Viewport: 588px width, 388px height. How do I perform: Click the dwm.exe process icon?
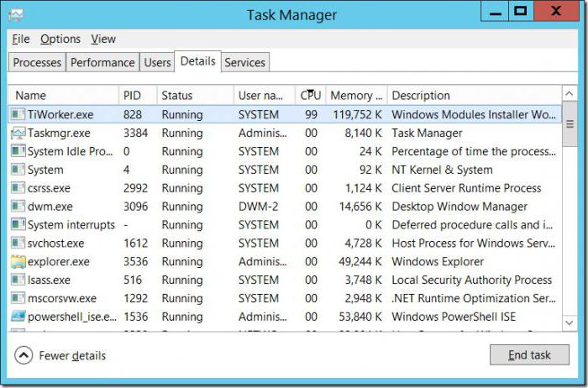click(18, 207)
